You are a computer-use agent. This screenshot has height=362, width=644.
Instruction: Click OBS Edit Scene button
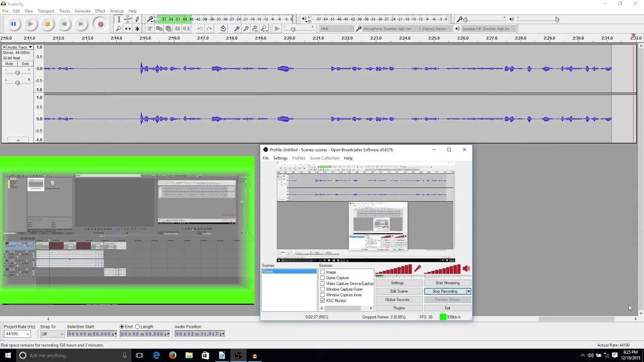point(399,292)
